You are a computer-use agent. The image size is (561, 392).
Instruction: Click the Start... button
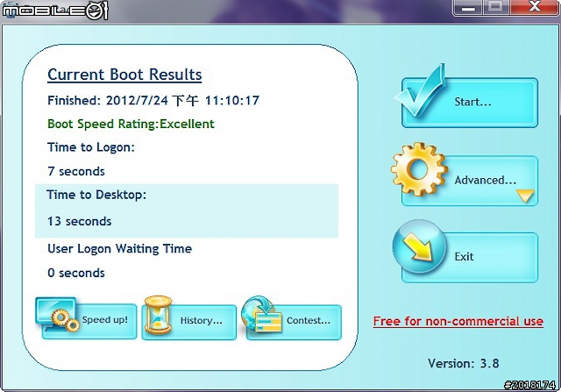coord(470,103)
